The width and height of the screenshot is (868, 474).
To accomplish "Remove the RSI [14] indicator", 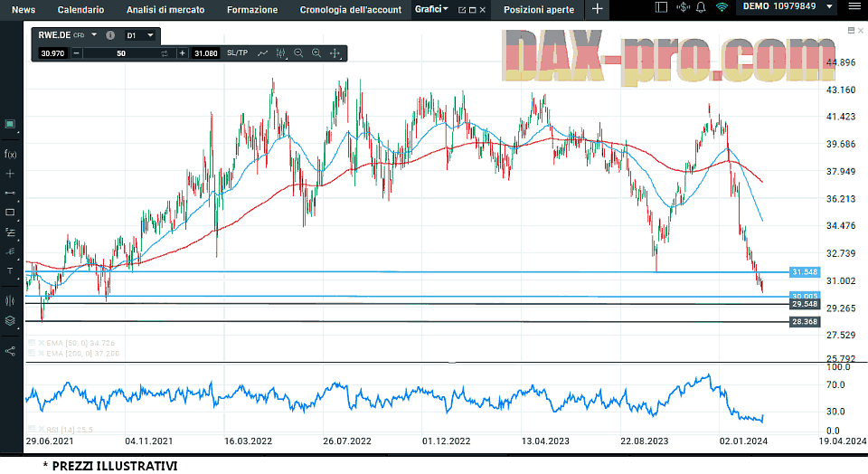I will [41, 429].
